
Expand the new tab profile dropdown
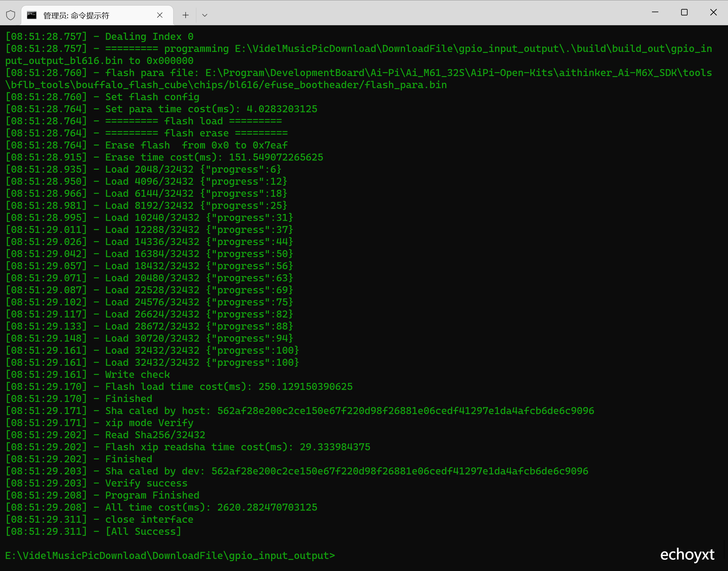205,15
